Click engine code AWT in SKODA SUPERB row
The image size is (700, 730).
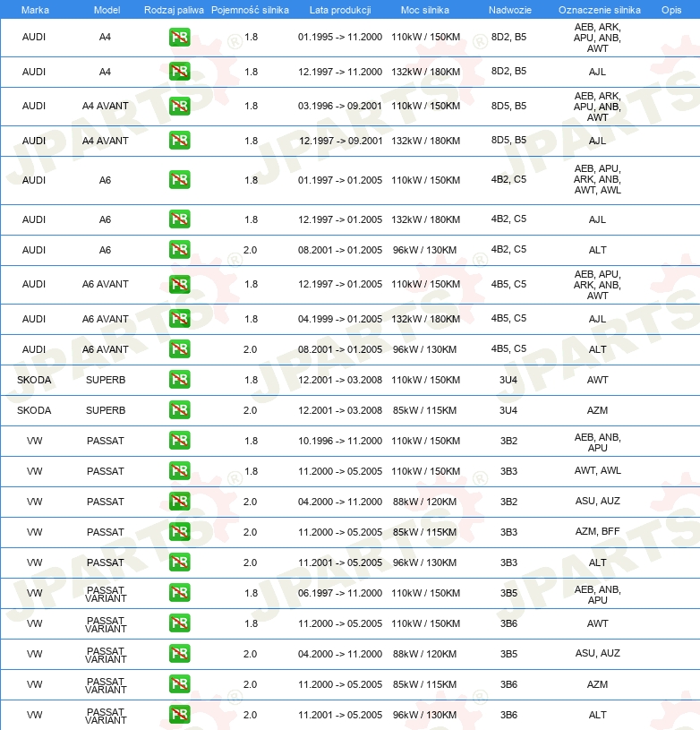(x=598, y=380)
